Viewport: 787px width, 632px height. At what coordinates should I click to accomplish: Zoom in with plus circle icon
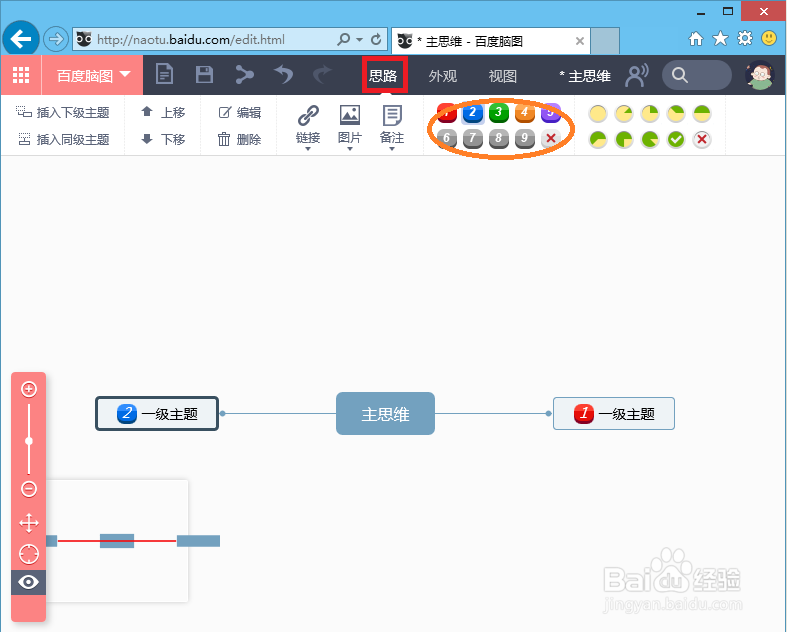(29, 389)
